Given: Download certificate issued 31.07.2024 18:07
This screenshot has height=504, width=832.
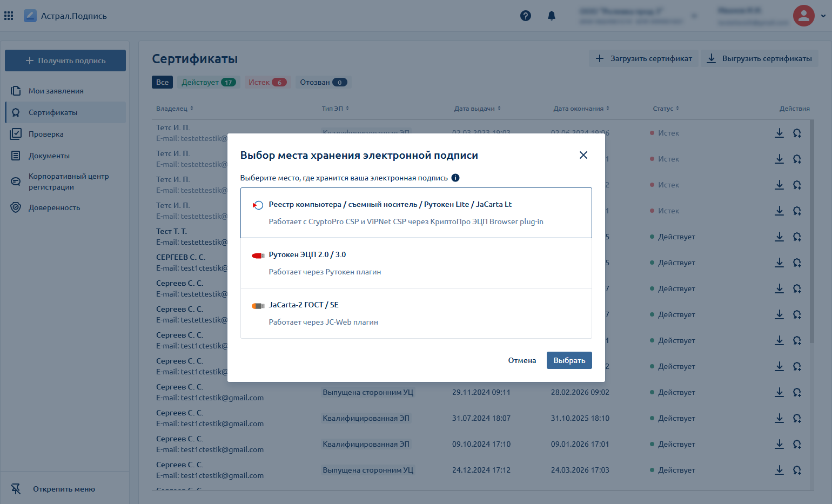Looking at the screenshot, I should 779,418.
